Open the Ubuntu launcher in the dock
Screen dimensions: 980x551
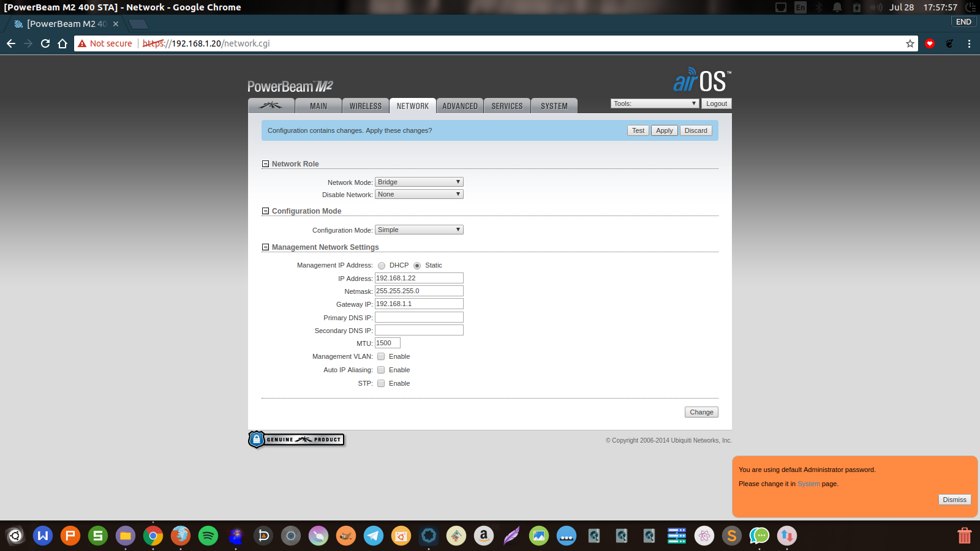[15, 536]
